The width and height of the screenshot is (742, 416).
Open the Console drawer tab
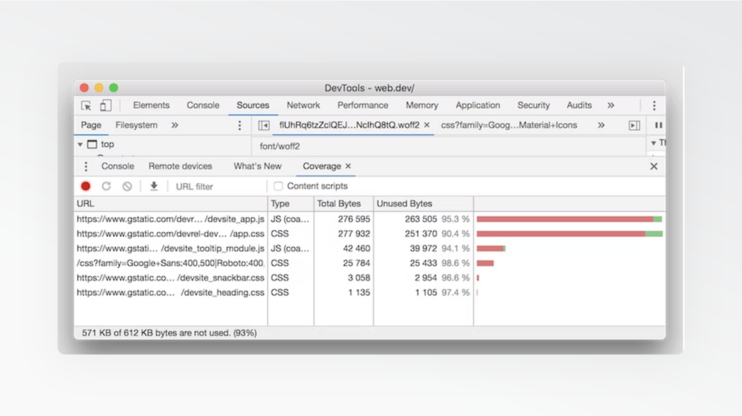tap(117, 166)
